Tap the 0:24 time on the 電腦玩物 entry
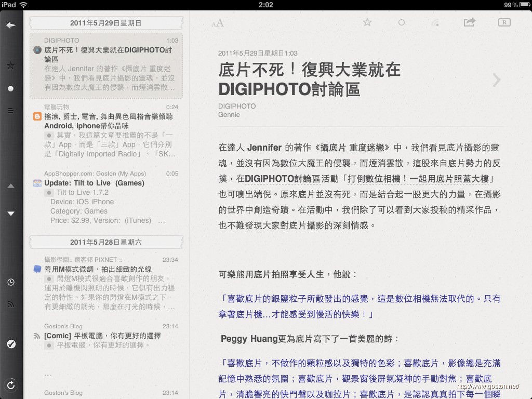 172,107
